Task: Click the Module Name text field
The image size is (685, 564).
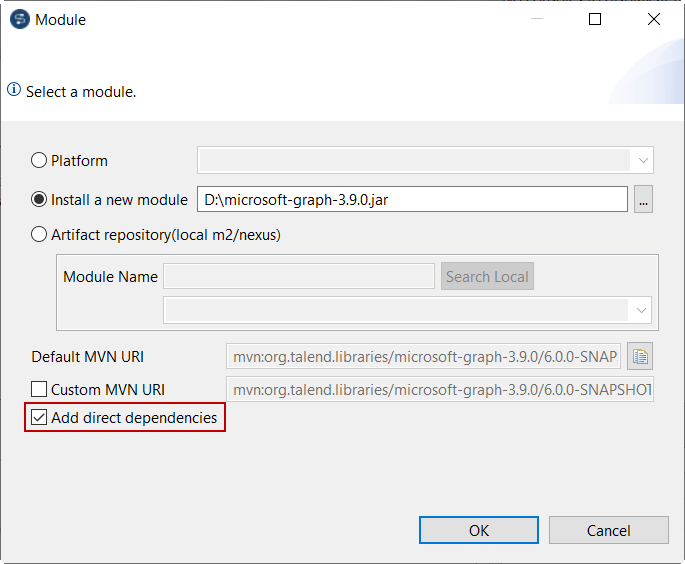Action: click(x=298, y=277)
